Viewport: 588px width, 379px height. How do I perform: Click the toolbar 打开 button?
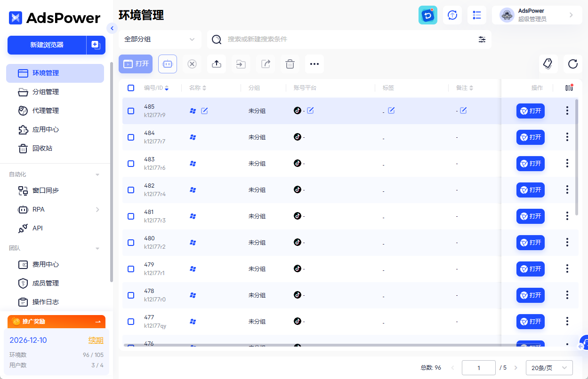(136, 64)
